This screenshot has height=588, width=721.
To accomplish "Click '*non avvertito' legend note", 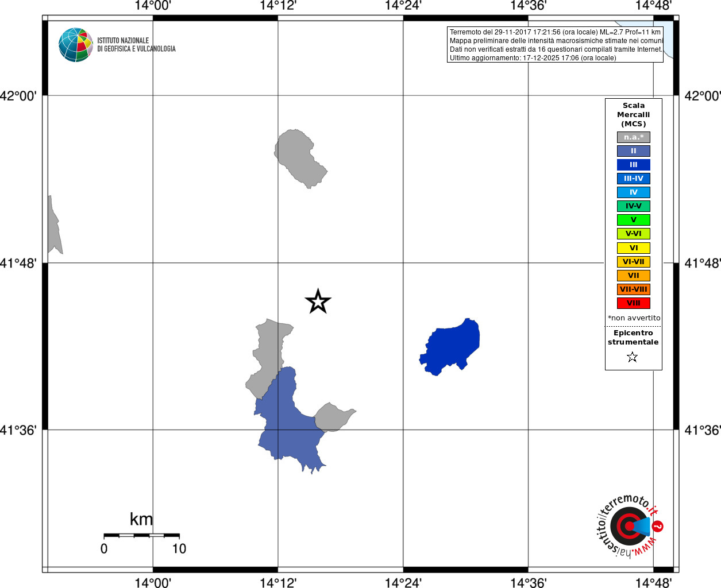I will (634, 318).
